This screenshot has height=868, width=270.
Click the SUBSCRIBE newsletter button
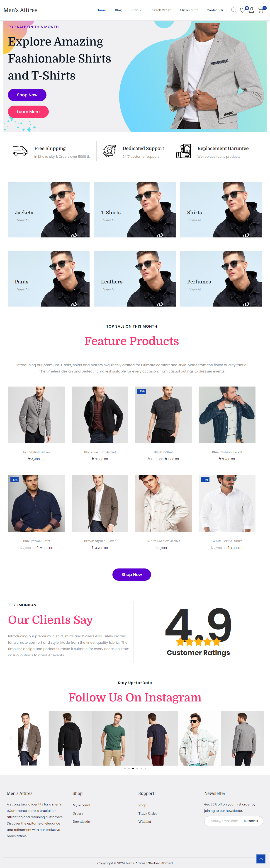coord(251,821)
